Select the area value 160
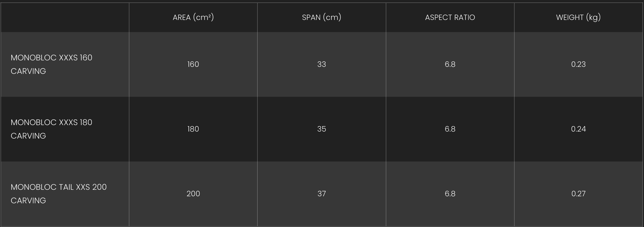The width and height of the screenshot is (644, 227). click(193, 64)
